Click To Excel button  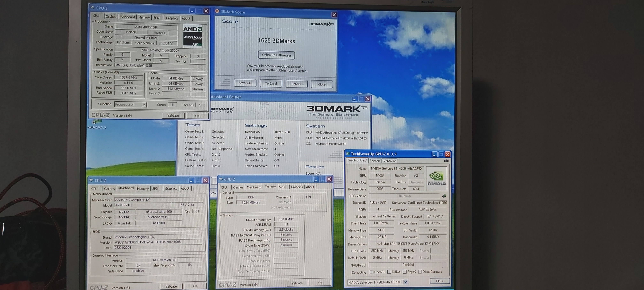click(x=271, y=84)
